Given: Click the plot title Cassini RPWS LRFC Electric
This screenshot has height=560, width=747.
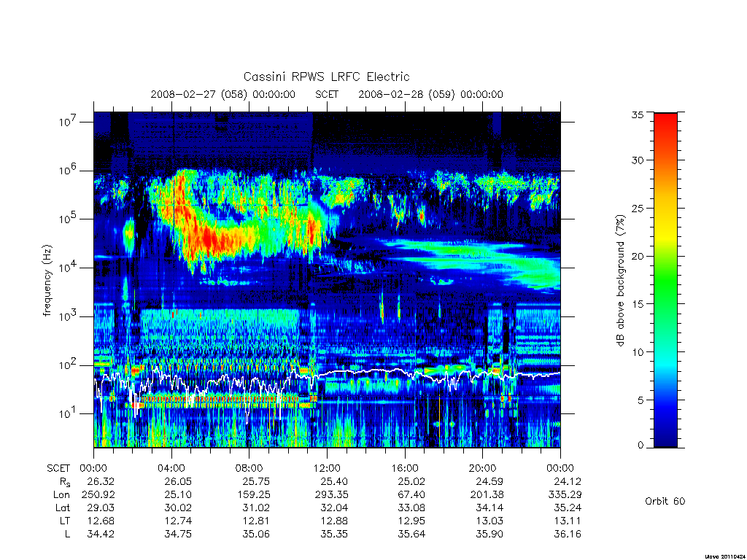Looking at the screenshot, I should (326, 77).
